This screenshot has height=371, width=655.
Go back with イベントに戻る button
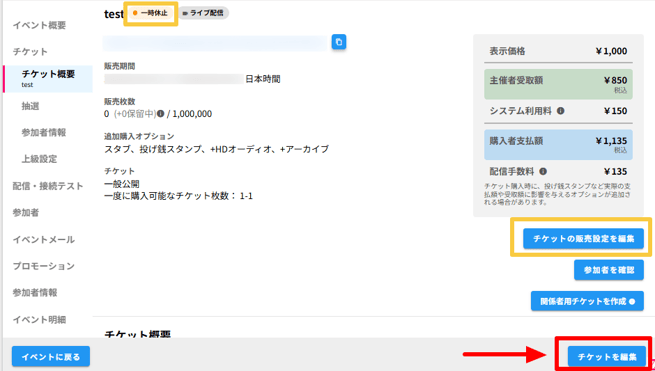pos(51,357)
